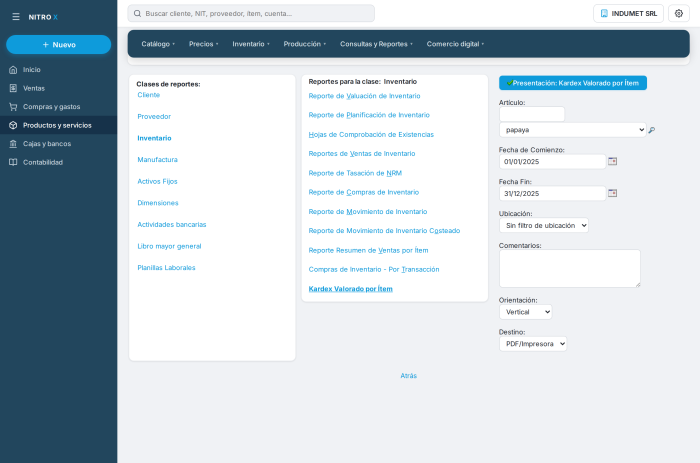The image size is (700, 463).
Task: Click the Cajas y bancos bank icon
Action: coord(13,144)
